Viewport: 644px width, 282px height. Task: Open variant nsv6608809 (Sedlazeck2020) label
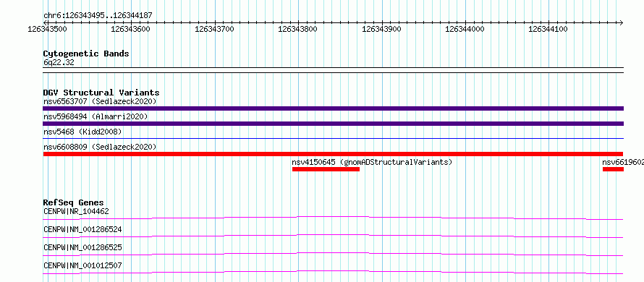point(100,147)
